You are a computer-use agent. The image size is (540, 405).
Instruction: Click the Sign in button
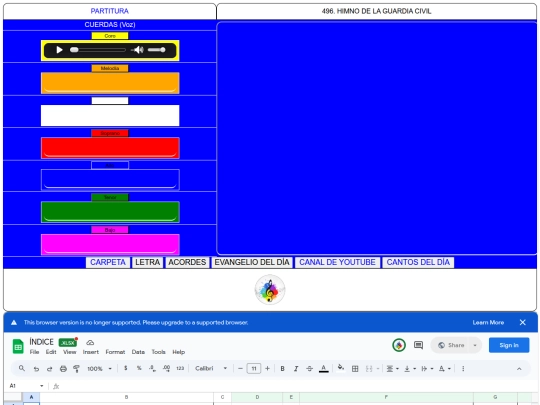(x=509, y=345)
